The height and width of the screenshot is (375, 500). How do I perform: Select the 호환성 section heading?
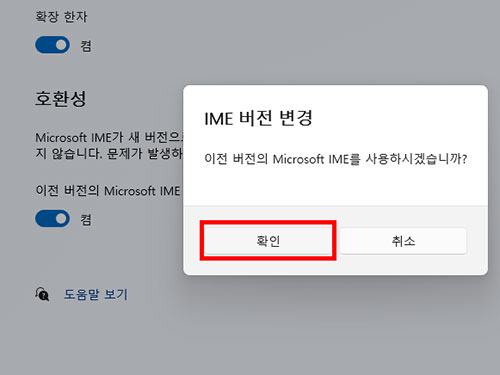tap(61, 99)
